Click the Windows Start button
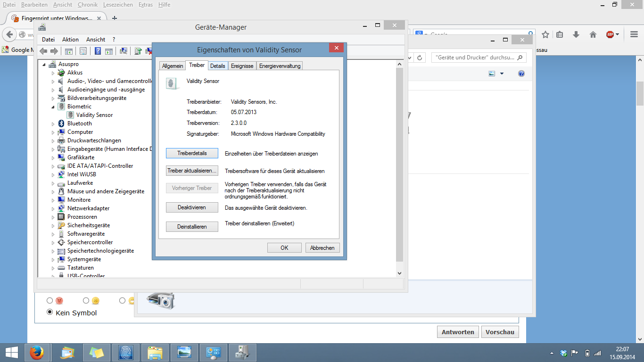The height and width of the screenshot is (362, 644). tap(11, 352)
